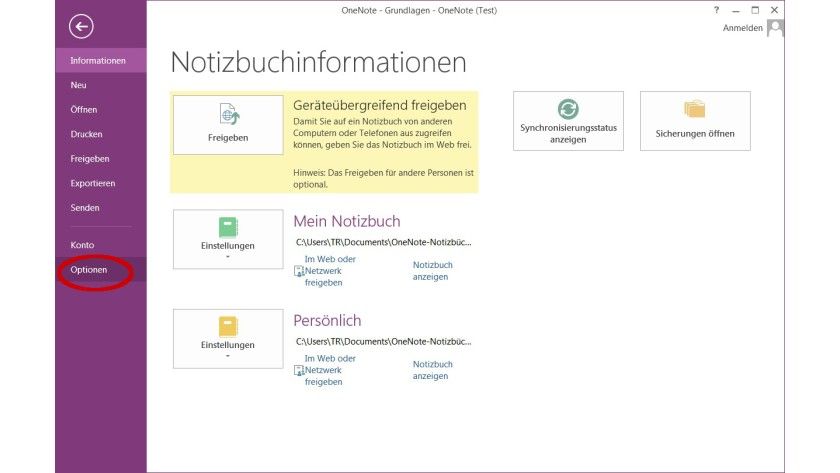Viewport: 840px width, 473px height.
Task: Open Einstellungen dropdown for Persönlich
Action: click(228, 339)
